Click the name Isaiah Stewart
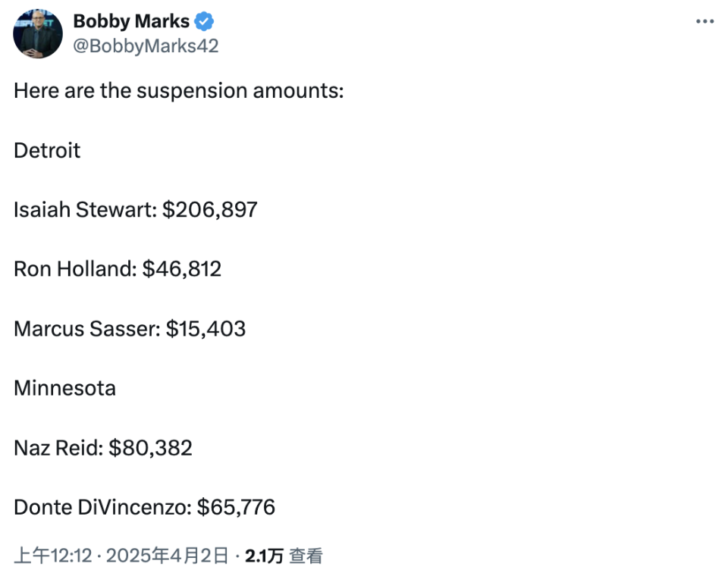 [84, 209]
